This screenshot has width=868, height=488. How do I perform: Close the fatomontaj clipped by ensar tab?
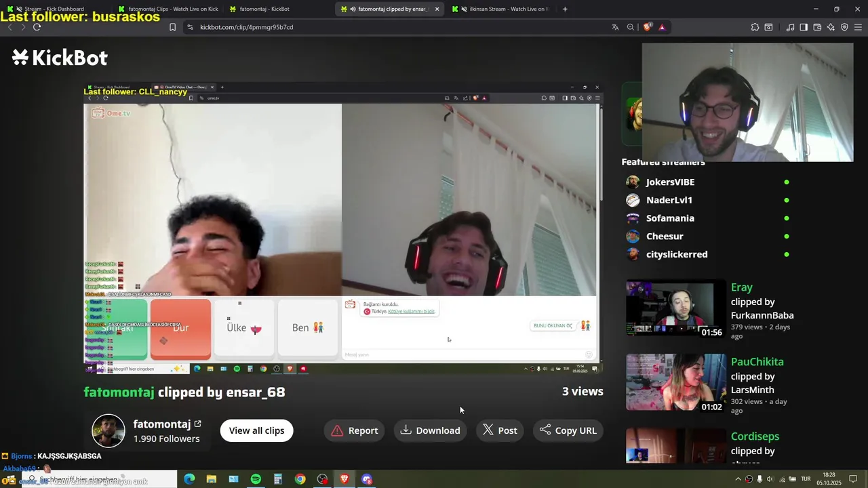tap(437, 9)
